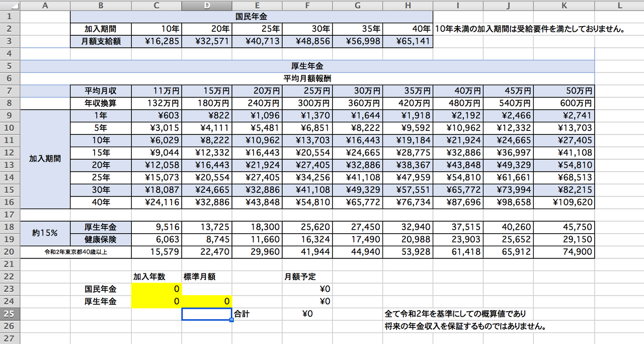The image size is (644, 344).
Task: Click the 標準月額 header cell in row 22
Action: click(x=207, y=277)
